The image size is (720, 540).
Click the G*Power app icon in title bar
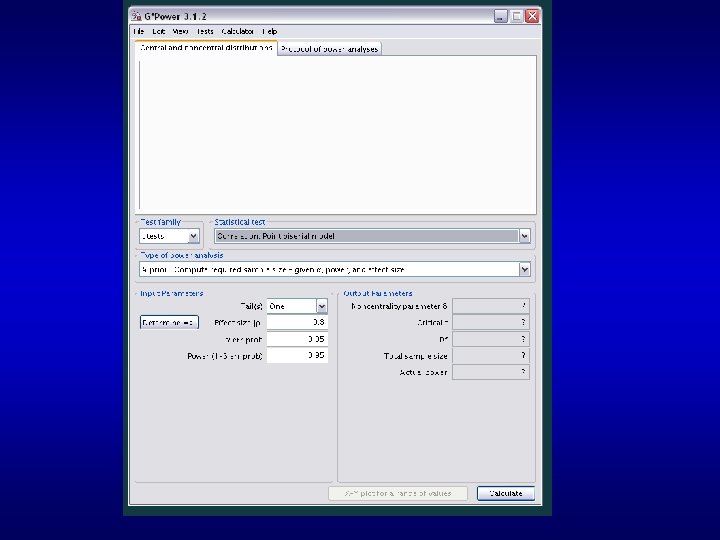click(x=136, y=17)
